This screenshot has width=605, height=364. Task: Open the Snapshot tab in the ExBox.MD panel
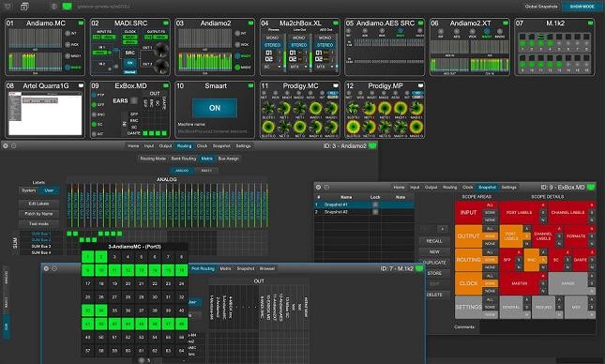[x=487, y=188]
